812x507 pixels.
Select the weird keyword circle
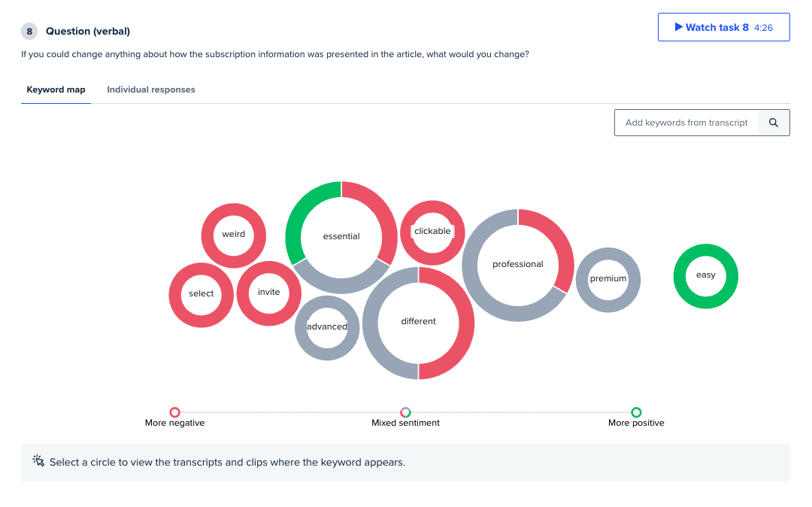click(234, 235)
